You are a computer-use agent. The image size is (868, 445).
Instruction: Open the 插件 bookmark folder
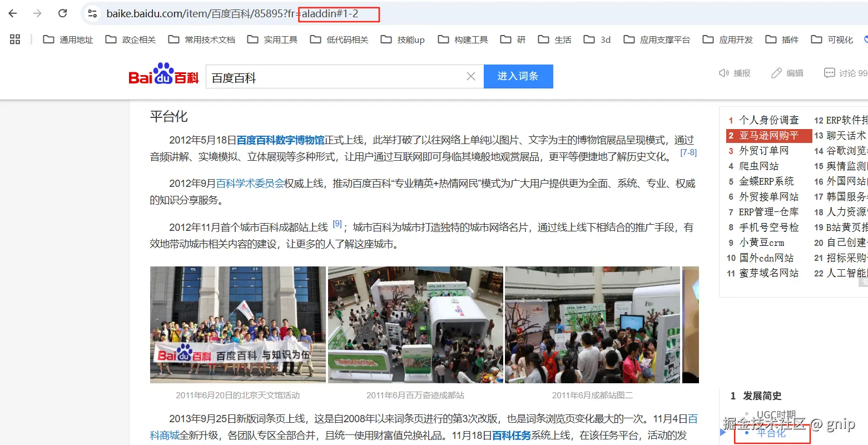click(x=782, y=39)
